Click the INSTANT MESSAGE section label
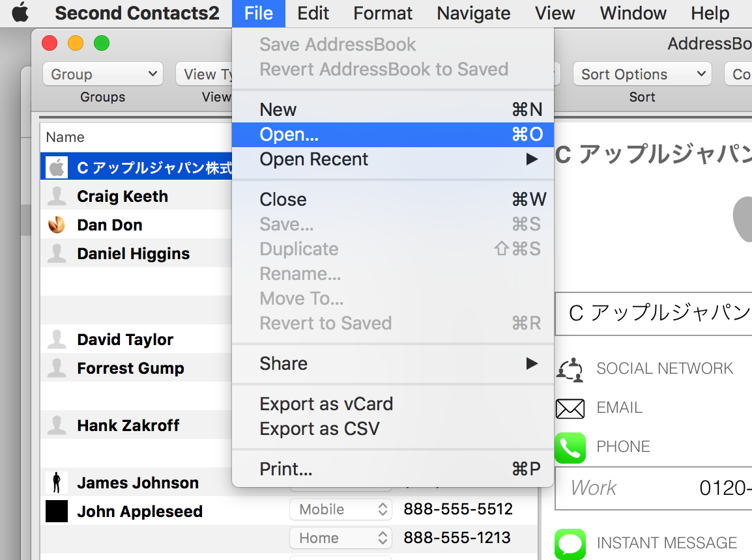The height and width of the screenshot is (560, 752). [667, 543]
